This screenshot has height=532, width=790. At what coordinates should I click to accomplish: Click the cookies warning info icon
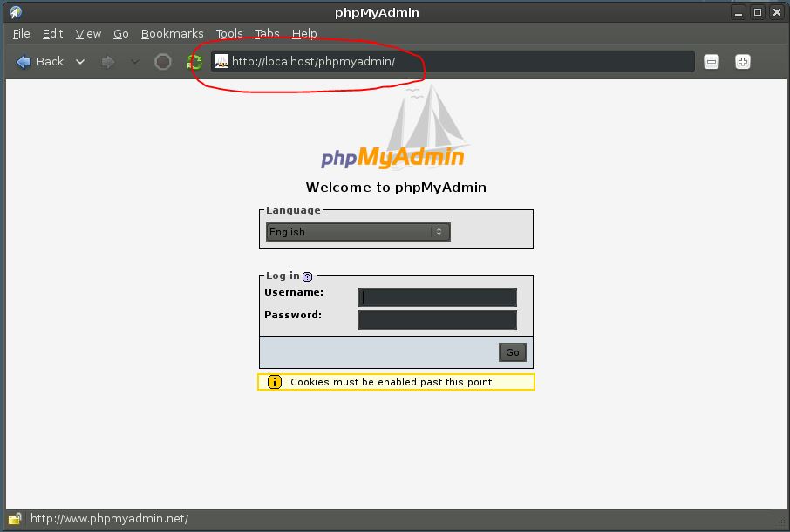point(274,382)
